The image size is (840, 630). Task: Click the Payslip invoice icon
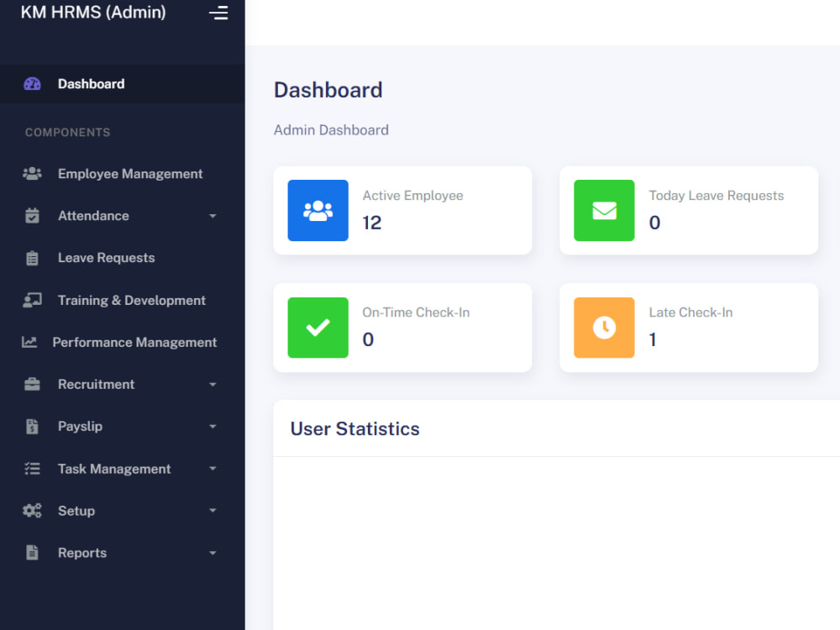[x=32, y=427]
